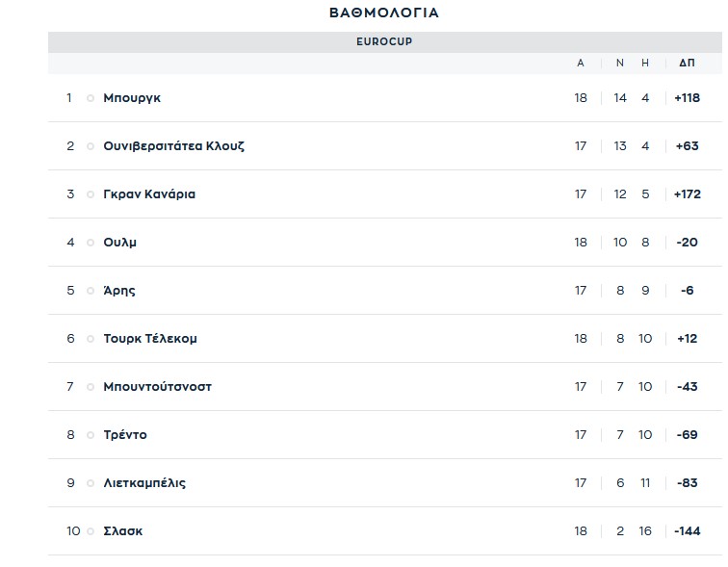Click Μπουργκ's +118 point difference

coord(687,98)
